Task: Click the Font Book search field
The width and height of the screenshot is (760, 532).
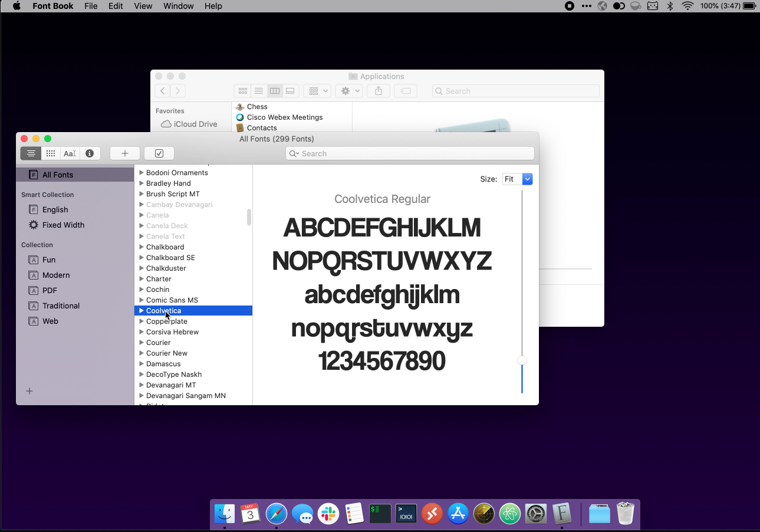Action: tap(410, 153)
